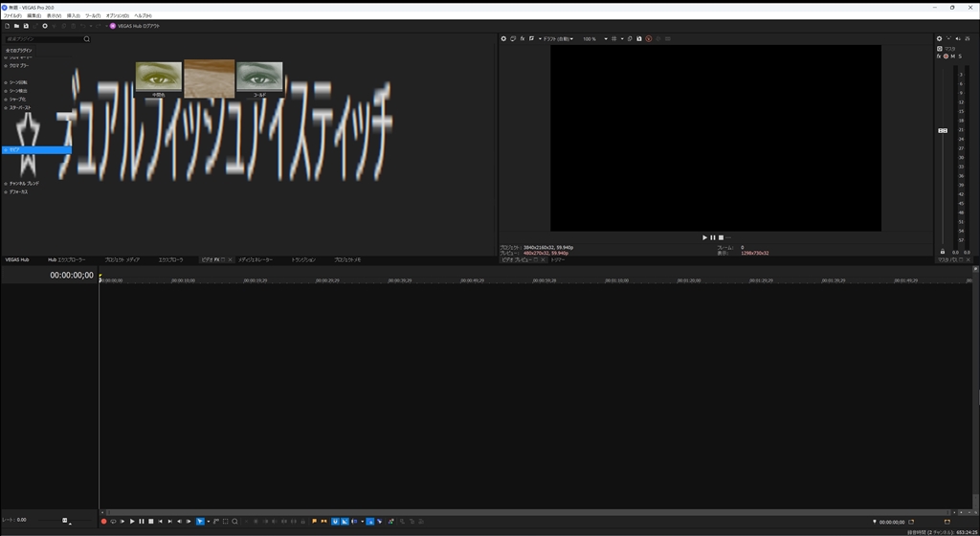This screenshot has height=536, width=980.
Task: Open the ツール menu
Action: pos(93,15)
